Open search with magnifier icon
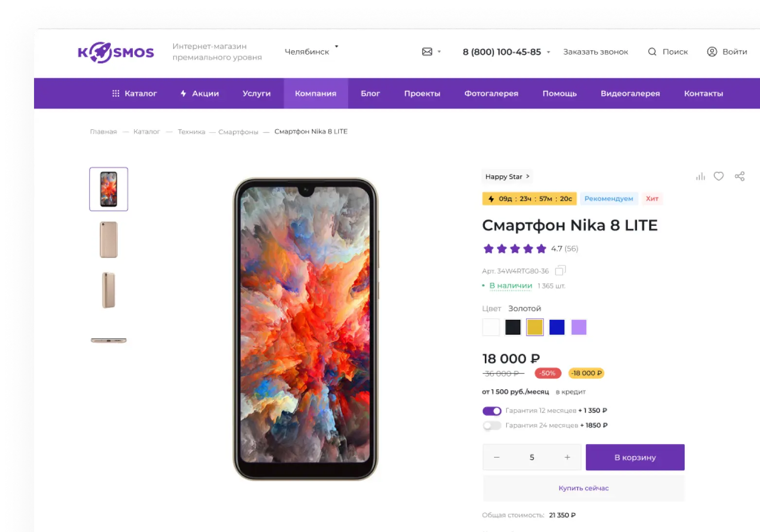The height and width of the screenshot is (532, 760). (652, 51)
